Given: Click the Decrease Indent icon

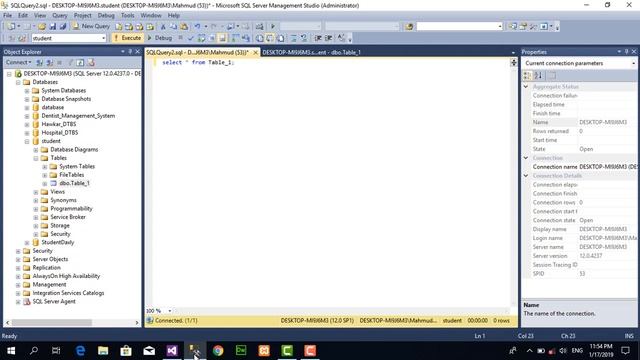Looking at the screenshot, I should (x=318, y=38).
